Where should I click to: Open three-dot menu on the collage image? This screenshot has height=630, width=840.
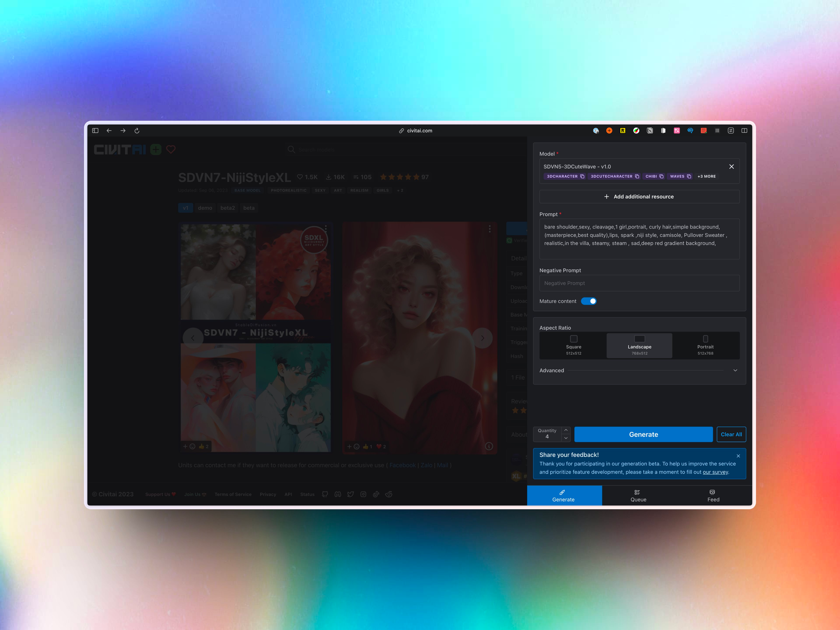coord(326,229)
